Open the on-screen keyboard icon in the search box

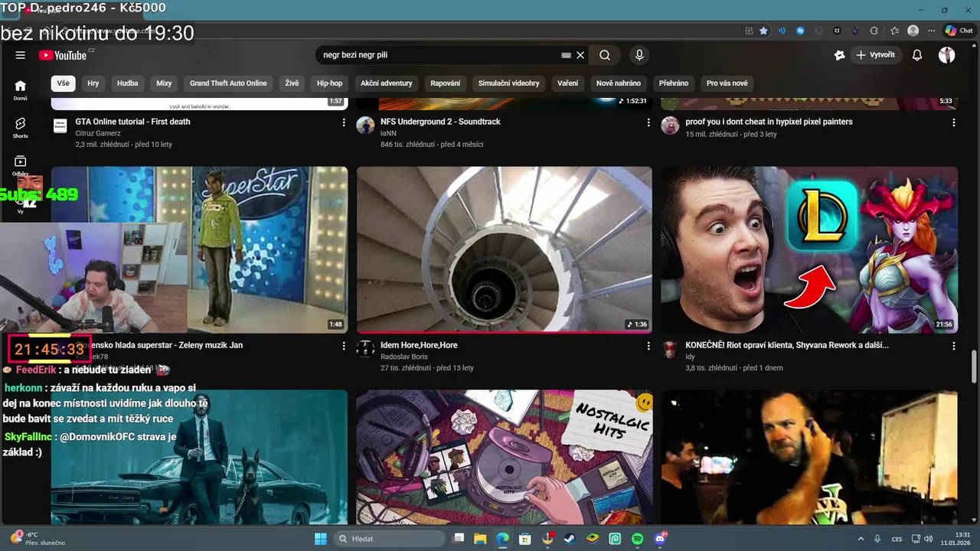[x=566, y=55]
